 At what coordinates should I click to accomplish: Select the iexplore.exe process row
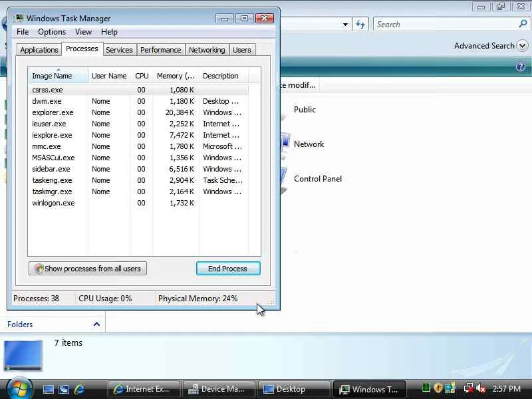click(x=138, y=135)
